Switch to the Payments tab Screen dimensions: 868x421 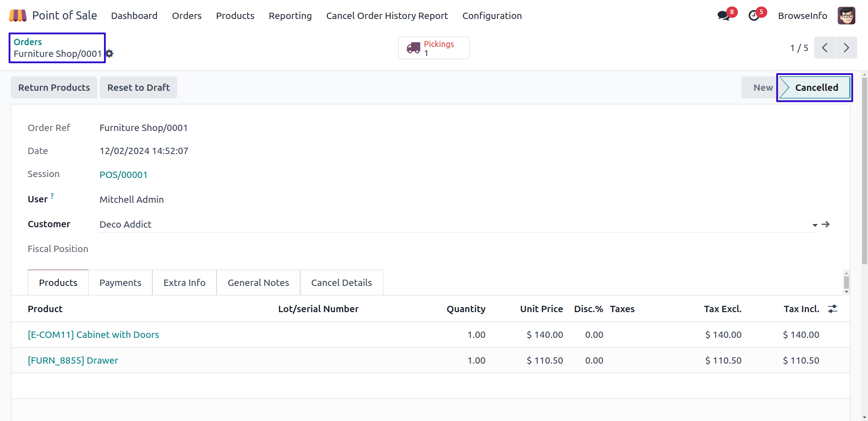pos(120,283)
